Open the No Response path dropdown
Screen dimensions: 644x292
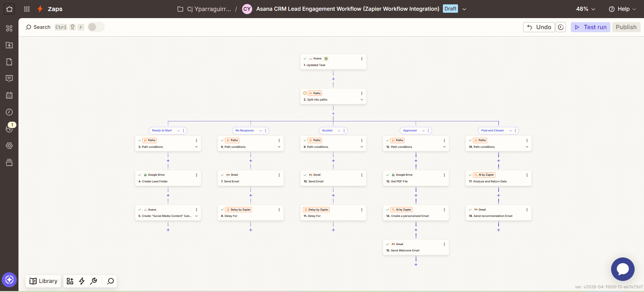tap(261, 131)
